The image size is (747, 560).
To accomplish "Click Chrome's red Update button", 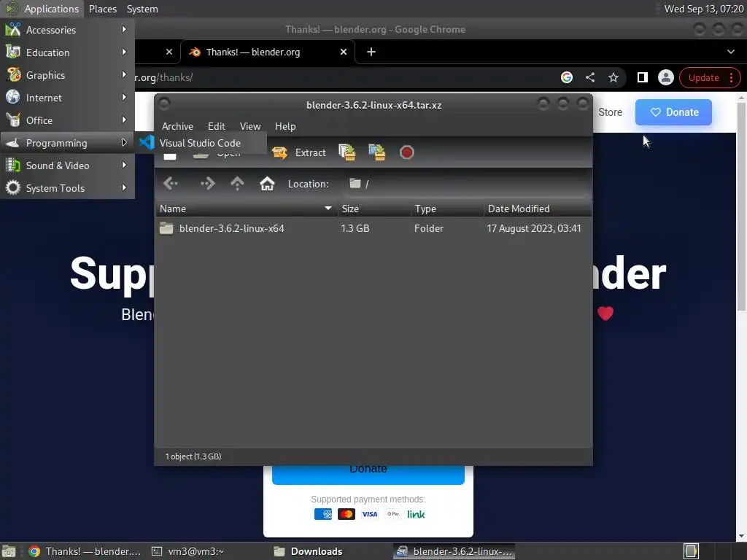I will 703,77.
